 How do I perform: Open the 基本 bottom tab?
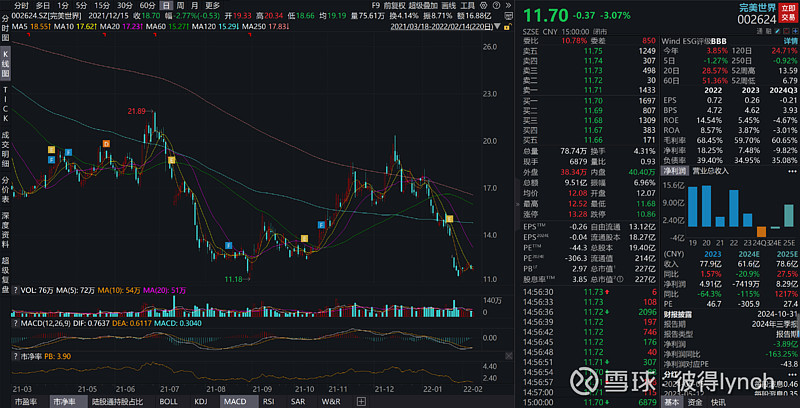[671, 402]
